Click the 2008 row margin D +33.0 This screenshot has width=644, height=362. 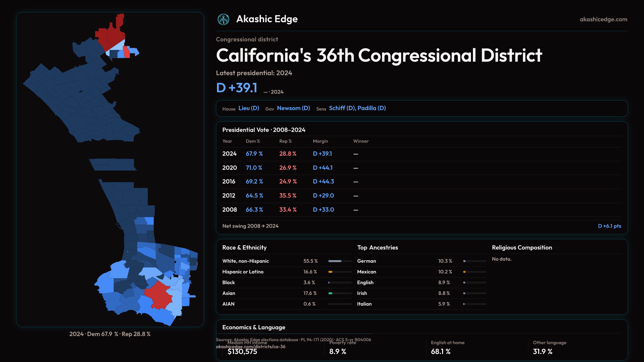coord(323,210)
